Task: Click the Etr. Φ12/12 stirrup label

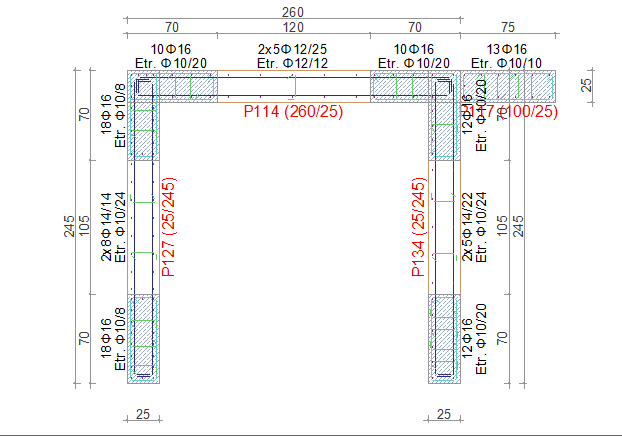Action: click(293, 62)
